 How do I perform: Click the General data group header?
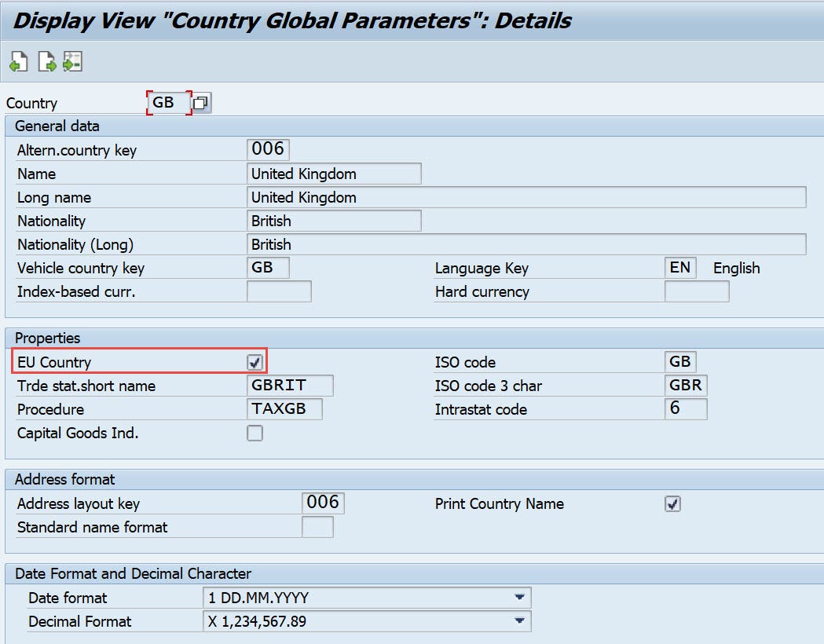[x=57, y=126]
